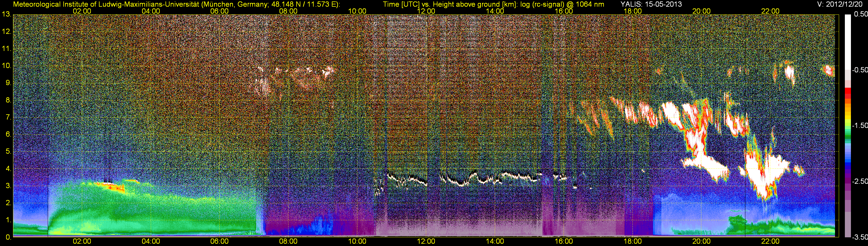868x246 pixels.
Task: Pick the 1 km tick label on the height axis
Action: pos(8,220)
